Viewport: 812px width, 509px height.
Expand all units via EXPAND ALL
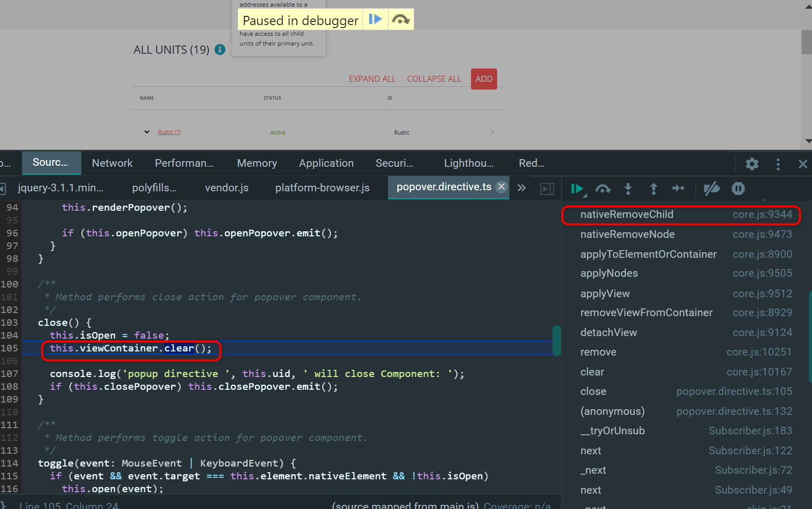(x=372, y=79)
